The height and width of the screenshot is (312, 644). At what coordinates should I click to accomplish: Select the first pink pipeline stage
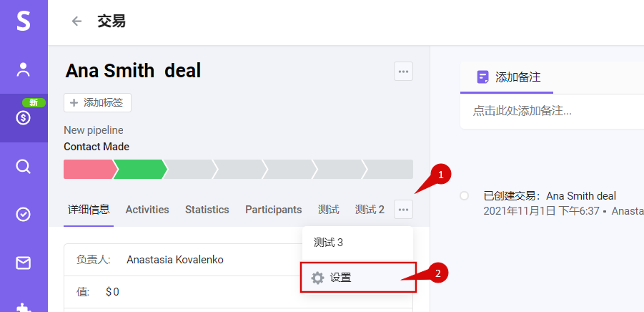[x=90, y=170]
